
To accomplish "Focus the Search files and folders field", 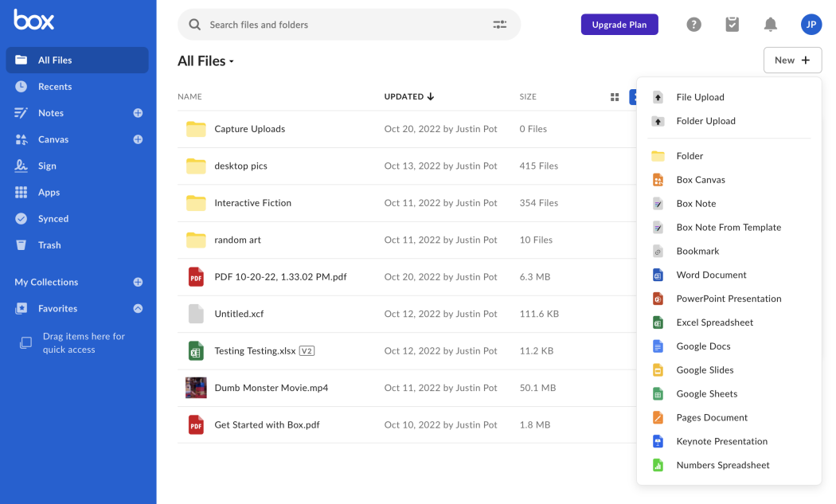I will click(x=350, y=25).
